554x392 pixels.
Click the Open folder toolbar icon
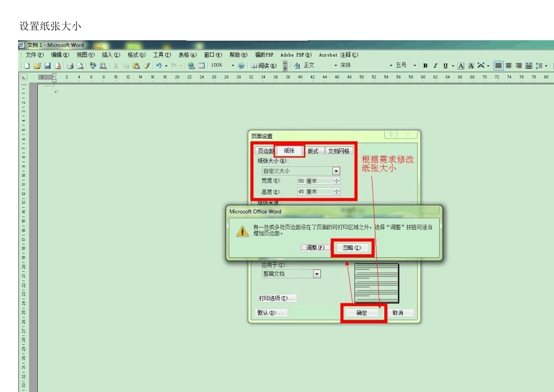coord(37,66)
